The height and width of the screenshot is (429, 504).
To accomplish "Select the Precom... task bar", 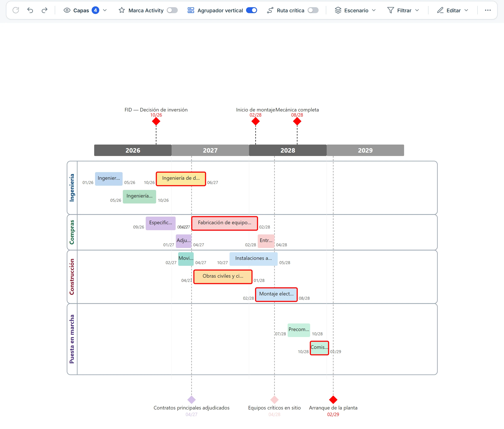I will coord(299,330).
